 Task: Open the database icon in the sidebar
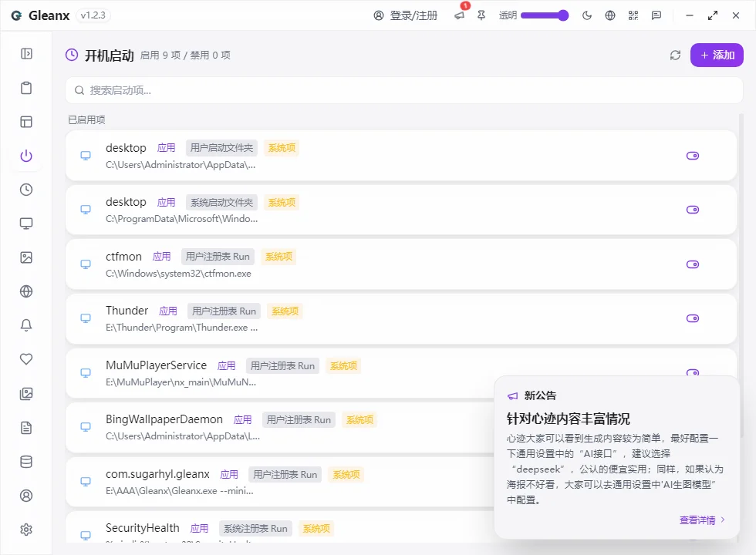[x=26, y=462]
